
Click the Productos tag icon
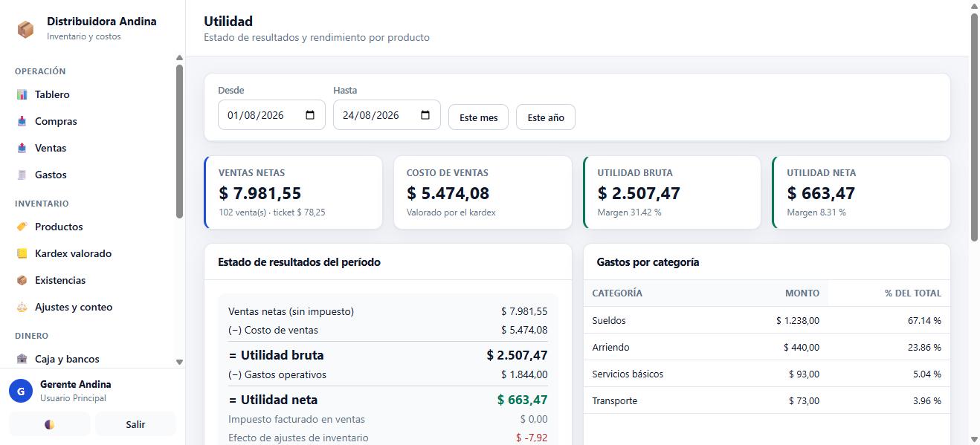coord(22,227)
